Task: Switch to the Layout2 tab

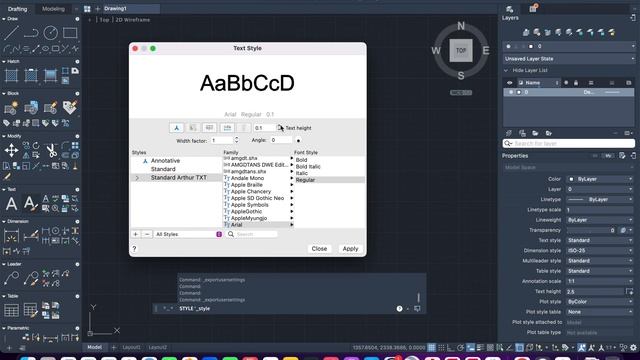Action: pyautogui.click(x=158, y=347)
